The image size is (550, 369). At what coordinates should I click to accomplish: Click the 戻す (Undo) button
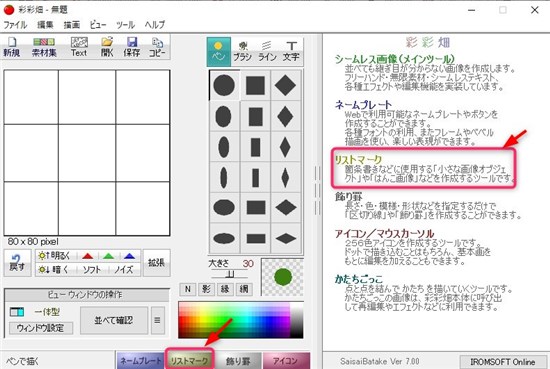(17, 263)
